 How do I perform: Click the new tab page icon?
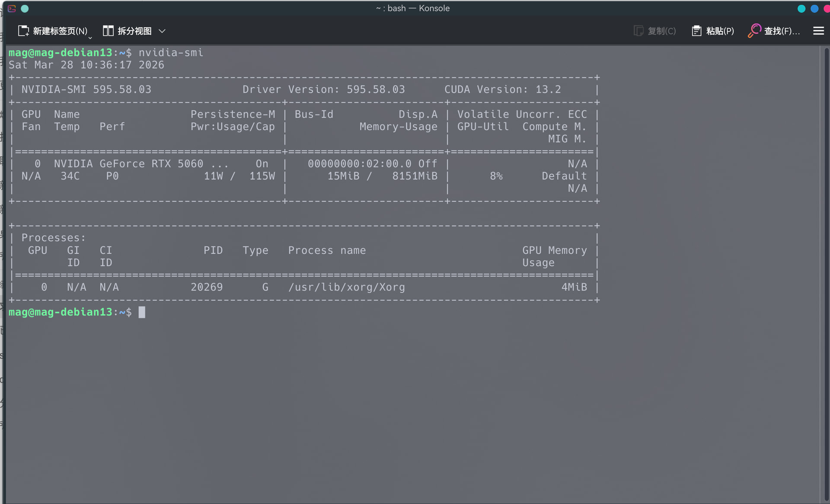23,31
